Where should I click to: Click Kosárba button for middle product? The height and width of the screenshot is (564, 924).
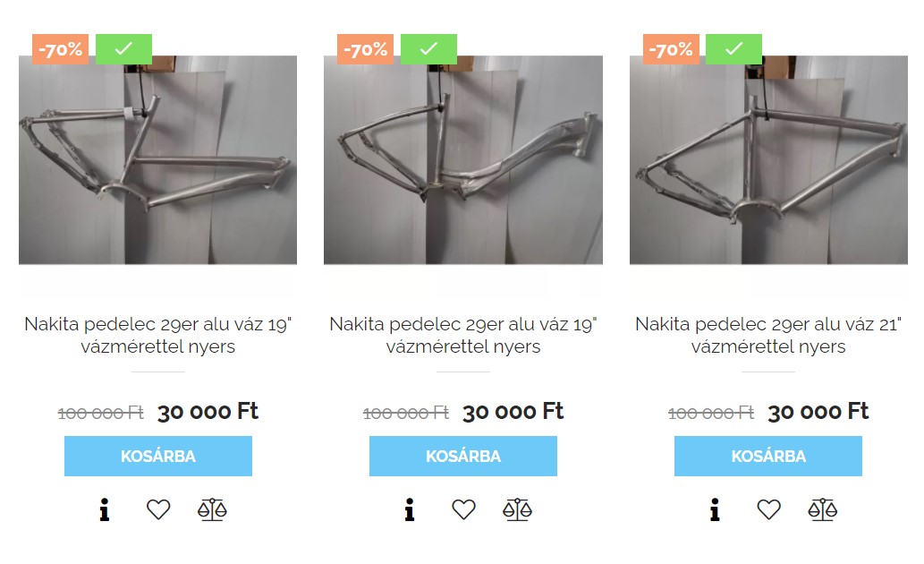(463, 456)
